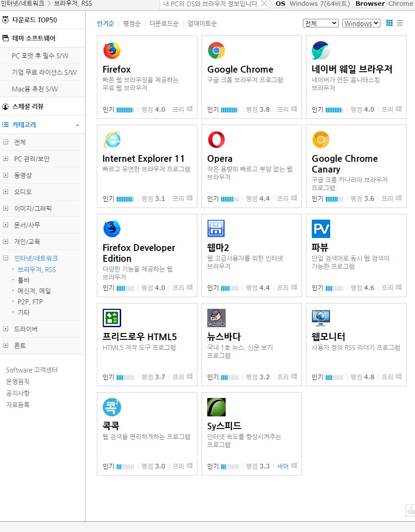Screen dimensions: 415x532
Task: Click 웹마2 popularity bar
Action: pos(230,288)
